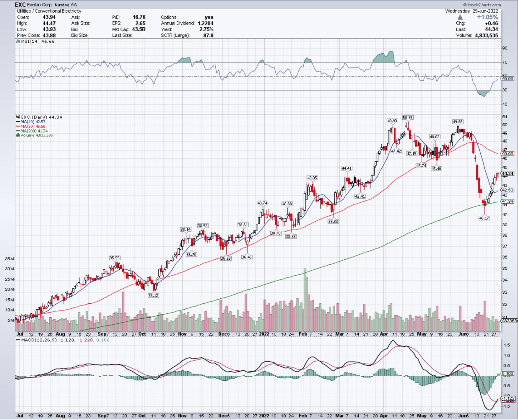Screen dimensions: 518x420
Task: Click the Chg value +0.46
Action: (x=492, y=23)
